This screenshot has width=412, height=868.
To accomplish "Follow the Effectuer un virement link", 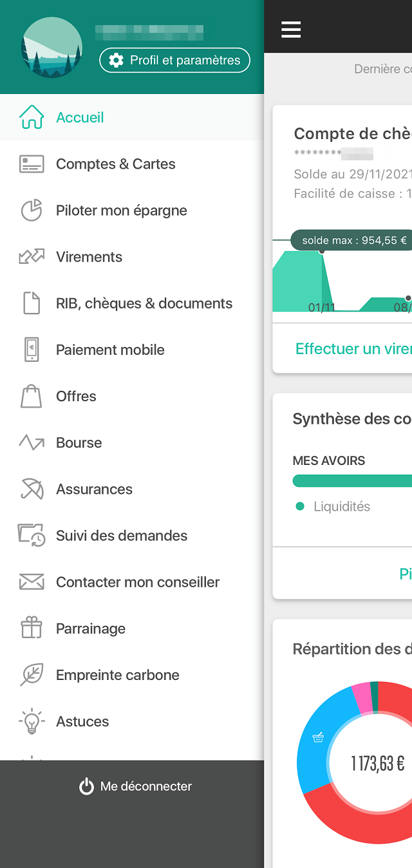I will [x=353, y=348].
